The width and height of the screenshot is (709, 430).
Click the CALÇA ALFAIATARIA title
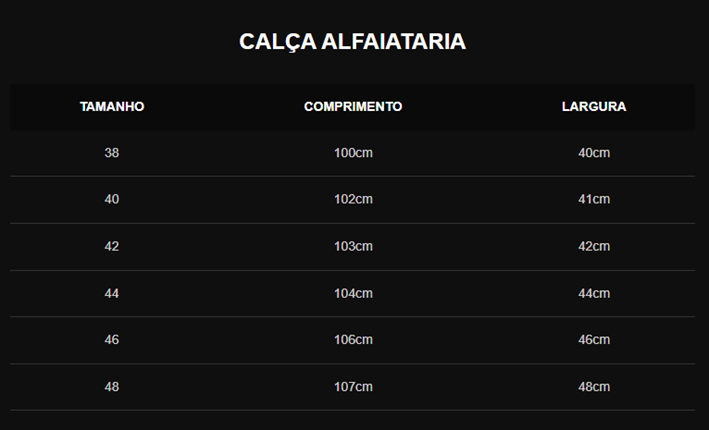point(352,42)
